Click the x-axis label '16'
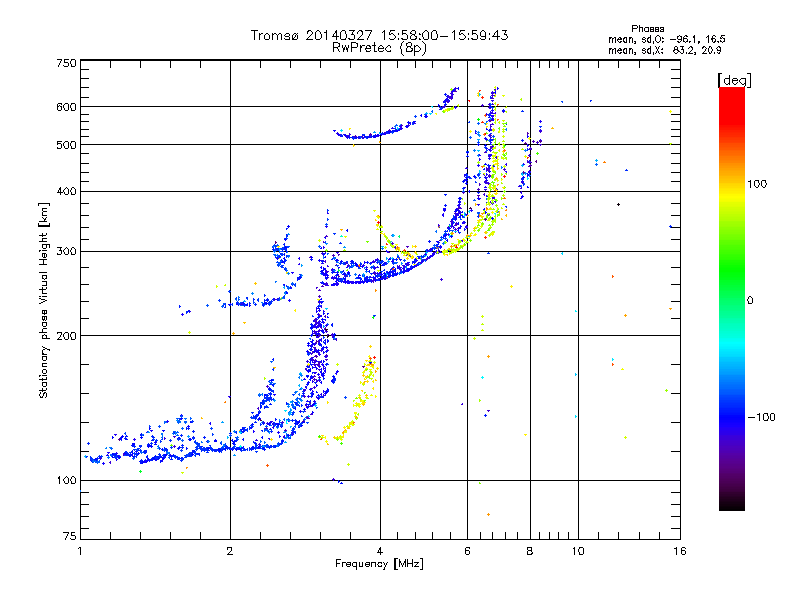The width and height of the screenshot is (800, 600). coord(680,551)
